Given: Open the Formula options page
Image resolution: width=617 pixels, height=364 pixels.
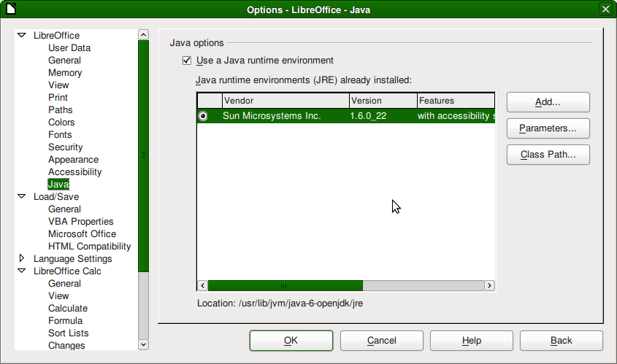Looking at the screenshot, I should (x=65, y=321).
